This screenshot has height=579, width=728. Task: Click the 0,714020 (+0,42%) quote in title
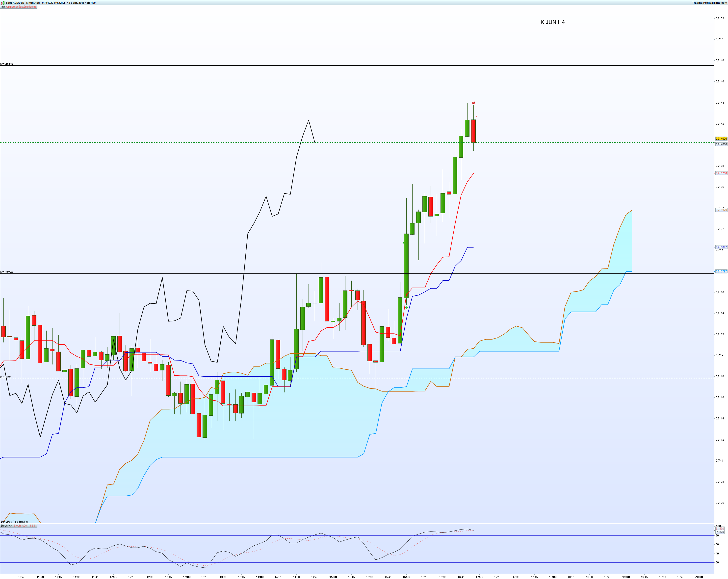53,3
